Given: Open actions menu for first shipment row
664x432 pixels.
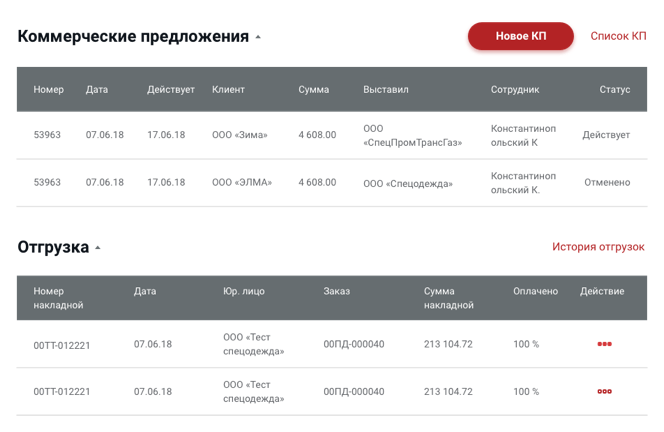Looking at the screenshot, I should pos(604,344).
